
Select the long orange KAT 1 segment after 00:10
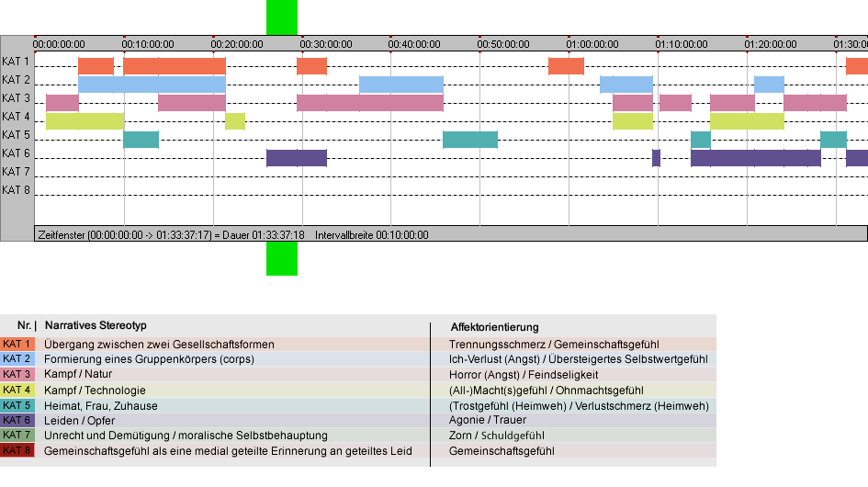tap(175, 66)
